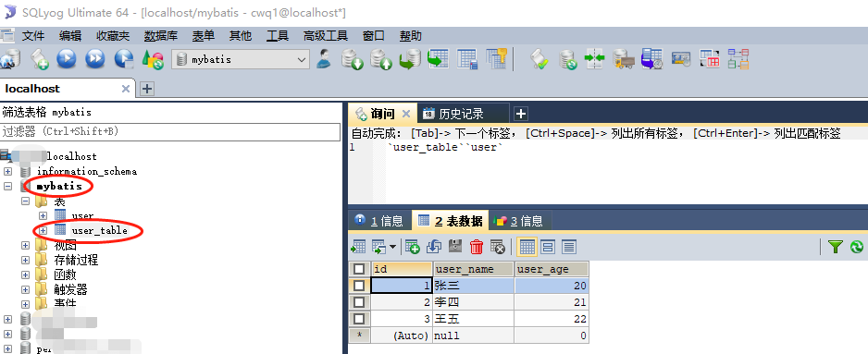Collapse the 表 tables folder
The image size is (868, 354).
click(25, 201)
